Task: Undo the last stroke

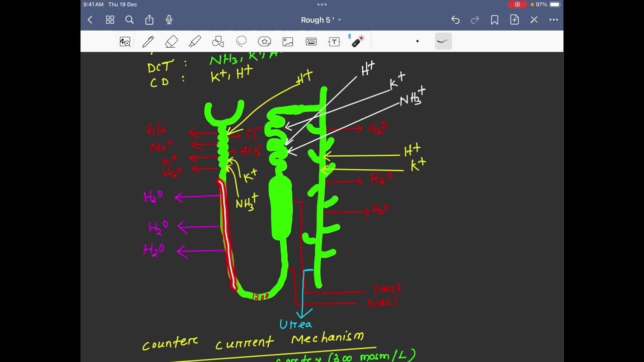Action: pos(455,20)
